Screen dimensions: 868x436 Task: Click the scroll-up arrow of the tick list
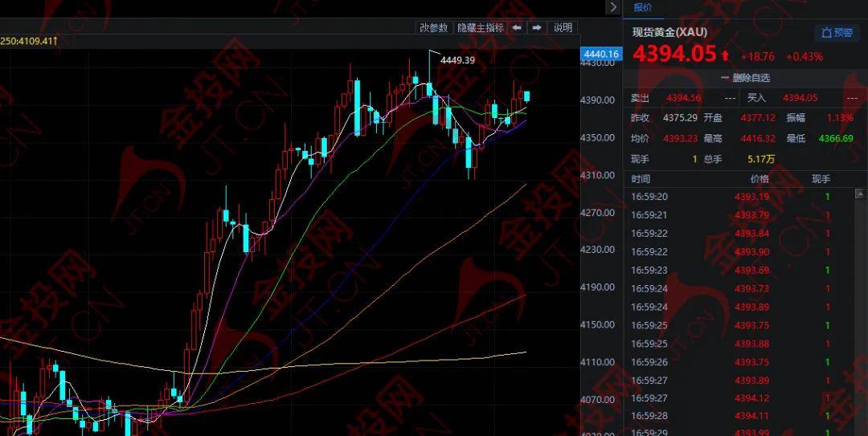[860, 194]
